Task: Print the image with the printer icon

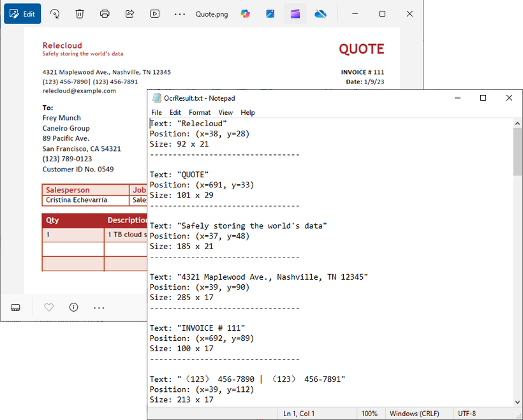Action: click(x=105, y=13)
